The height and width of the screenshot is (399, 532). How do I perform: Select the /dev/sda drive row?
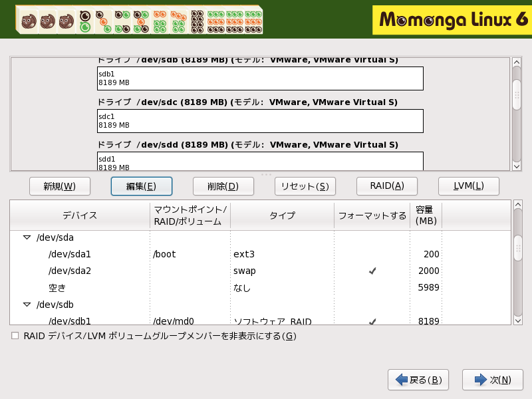260,237
